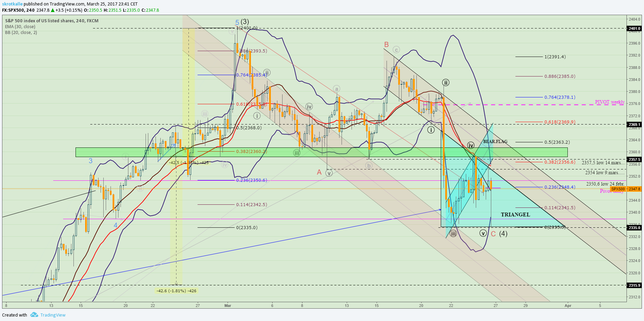Click the EMA (30, close) indicator label

click(x=20, y=26)
